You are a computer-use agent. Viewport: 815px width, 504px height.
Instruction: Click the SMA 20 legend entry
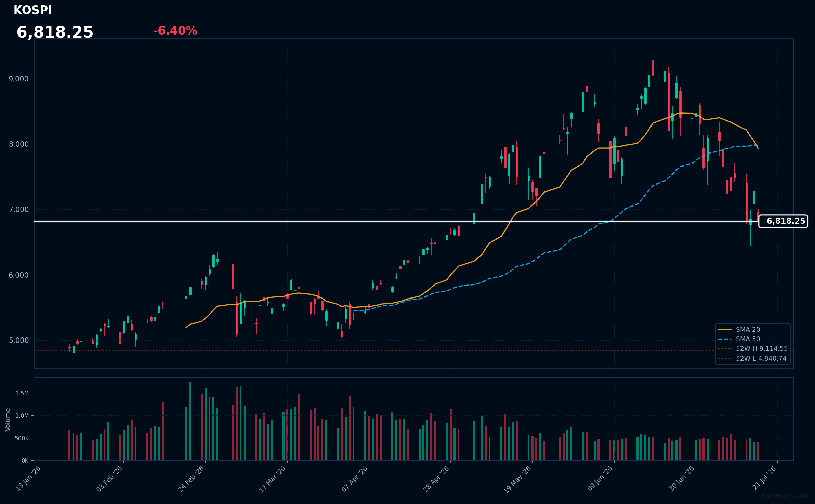pos(739,329)
